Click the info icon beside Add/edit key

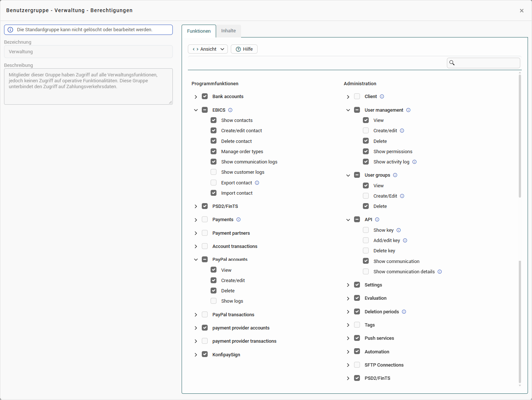pyautogui.click(x=405, y=241)
